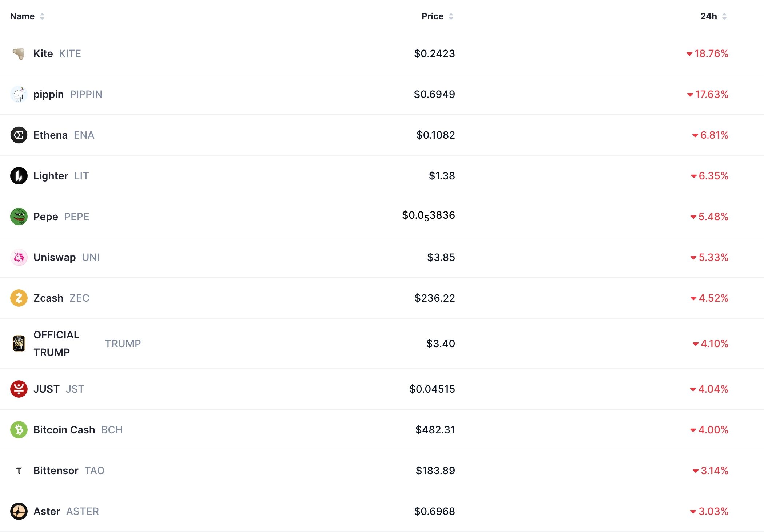Click the pippin coin logo icon
This screenshot has width=764, height=532.
[19, 94]
